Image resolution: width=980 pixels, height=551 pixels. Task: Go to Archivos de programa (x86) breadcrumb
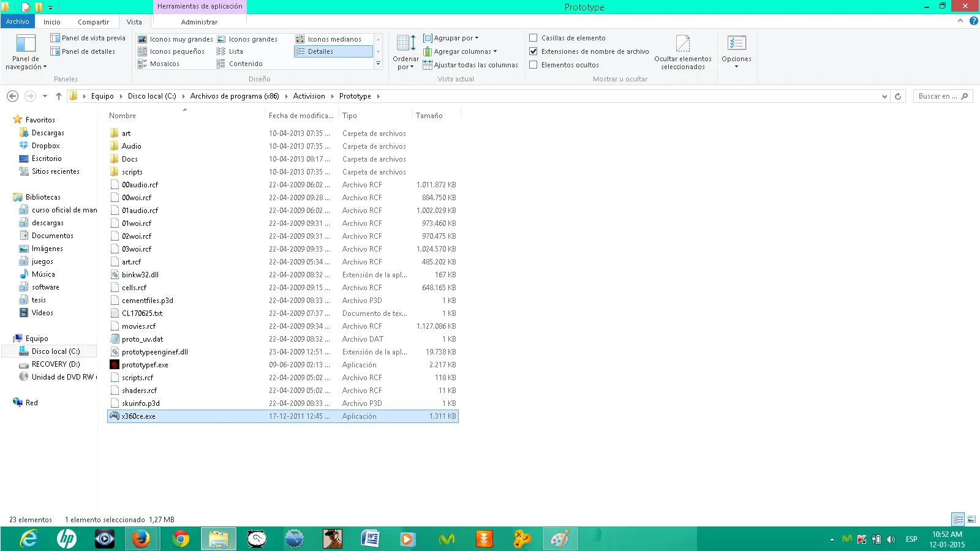(x=235, y=96)
